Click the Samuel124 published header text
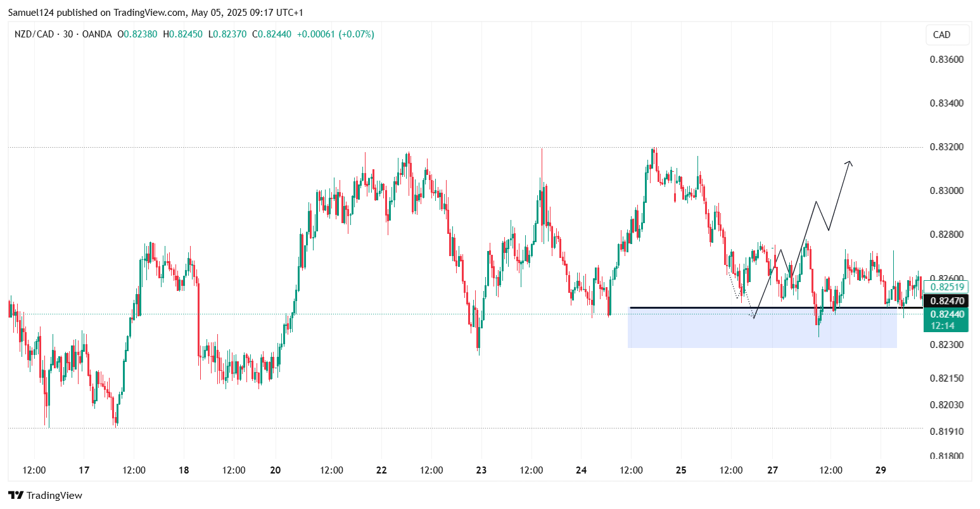This screenshot has height=509, width=980. click(156, 13)
